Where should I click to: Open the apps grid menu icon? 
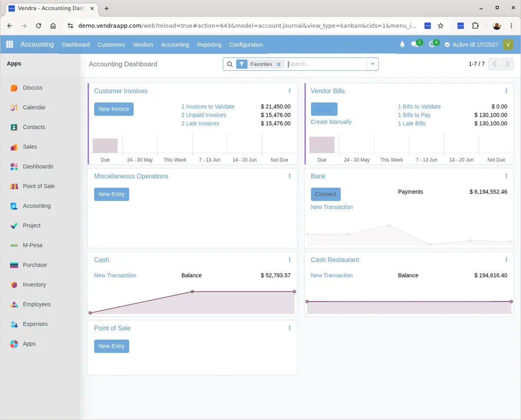pos(10,44)
